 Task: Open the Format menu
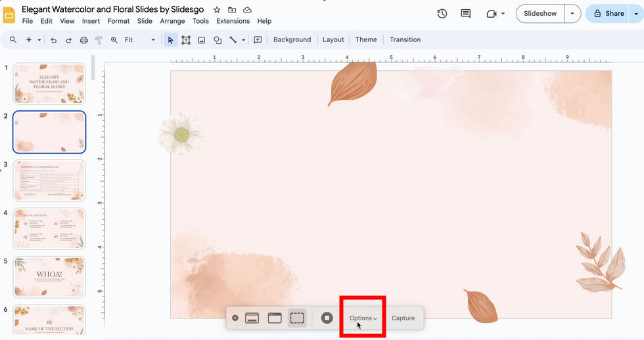118,21
